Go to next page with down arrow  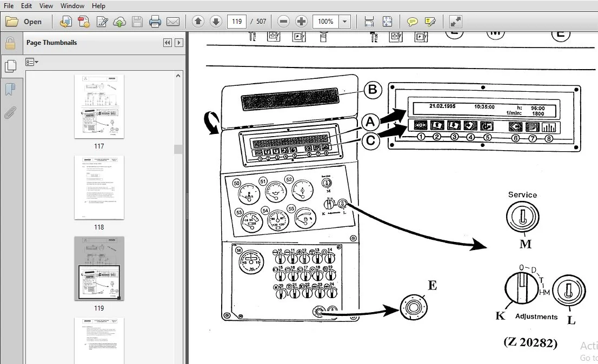(216, 21)
